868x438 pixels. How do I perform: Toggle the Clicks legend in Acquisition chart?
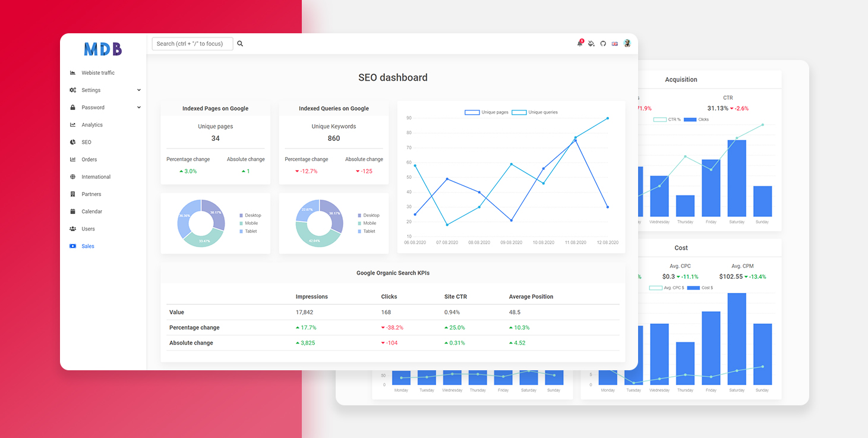coord(696,119)
